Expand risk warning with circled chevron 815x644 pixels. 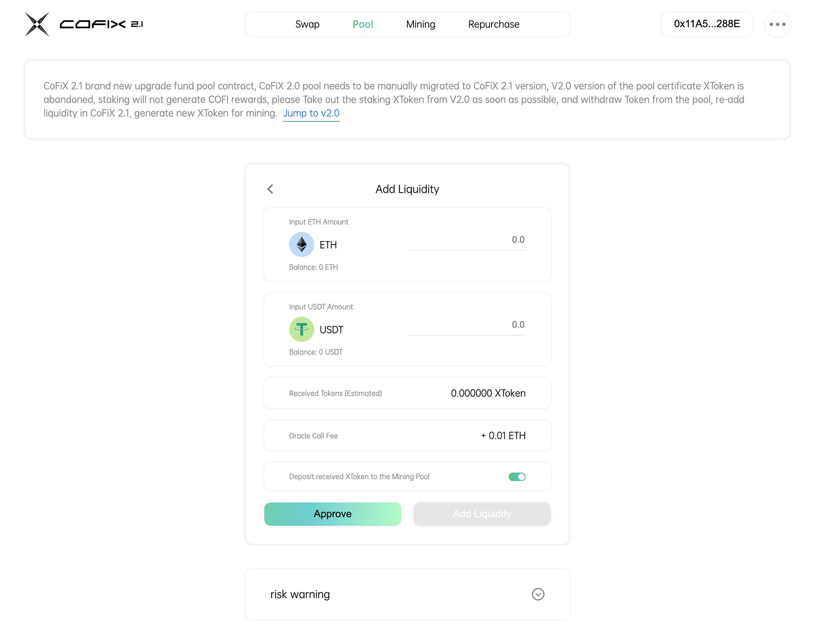538,594
